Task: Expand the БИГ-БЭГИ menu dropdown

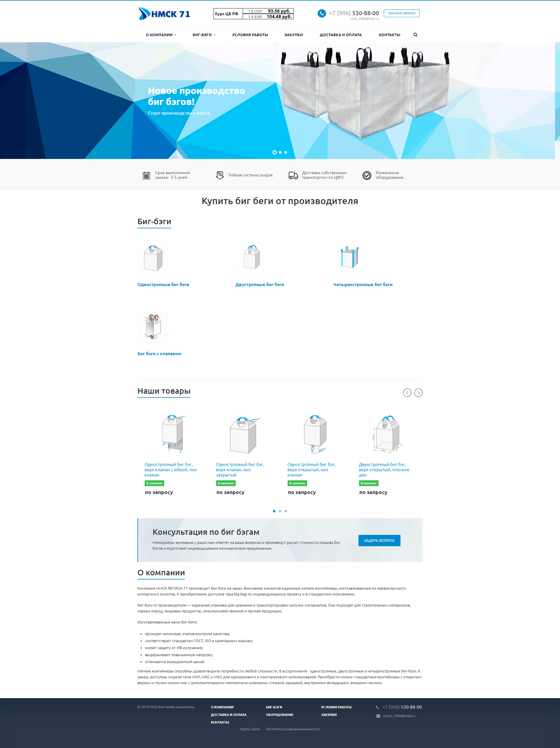Action: point(204,35)
